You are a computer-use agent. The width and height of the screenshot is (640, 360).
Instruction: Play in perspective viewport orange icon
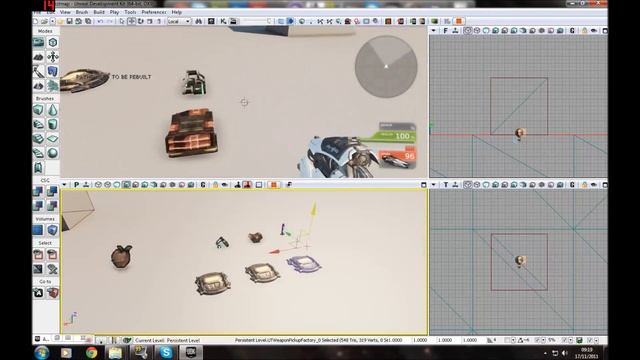pyautogui.click(x=274, y=185)
